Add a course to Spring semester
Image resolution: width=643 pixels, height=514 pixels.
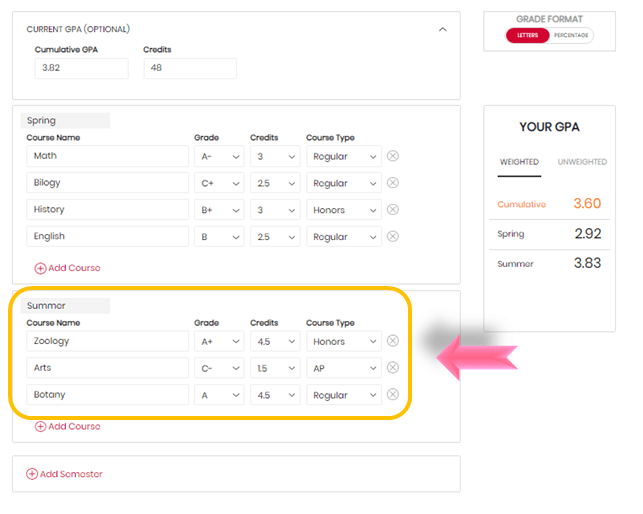[x=67, y=268]
